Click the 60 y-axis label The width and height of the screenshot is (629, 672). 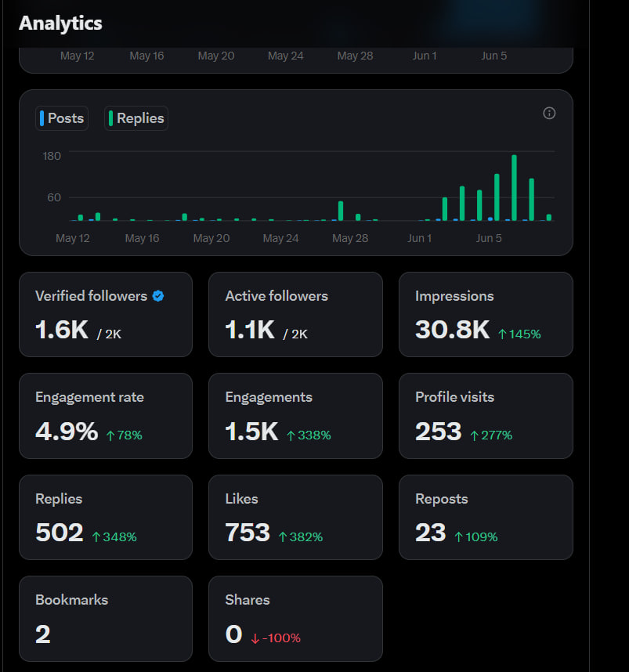coord(54,197)
